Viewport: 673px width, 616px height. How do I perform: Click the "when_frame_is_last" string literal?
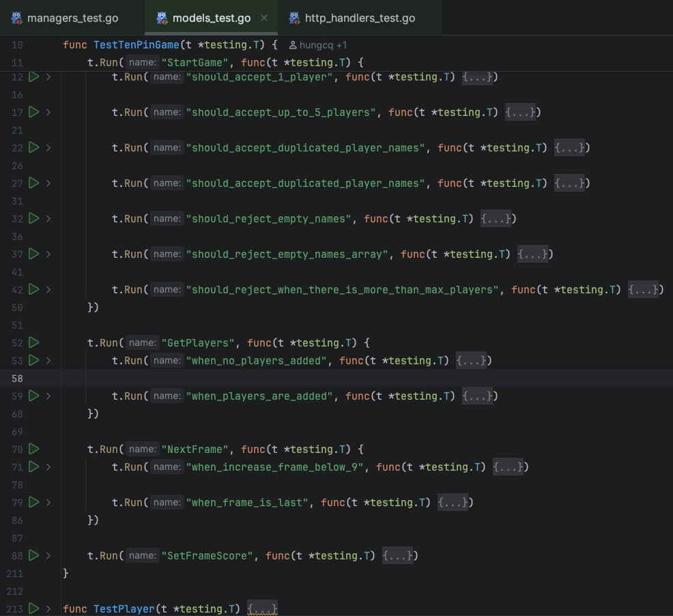coord(247,503)
